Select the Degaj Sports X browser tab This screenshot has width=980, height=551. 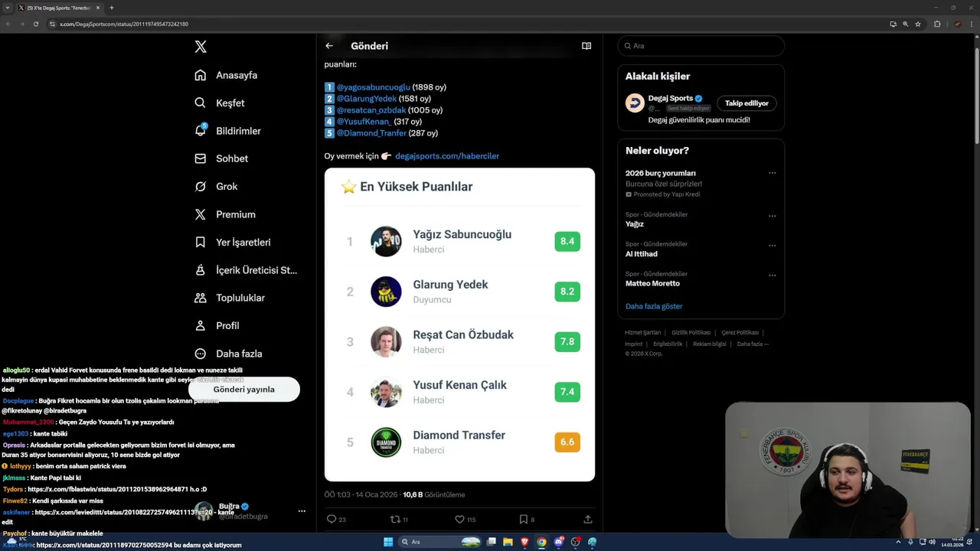pos(58,8)
